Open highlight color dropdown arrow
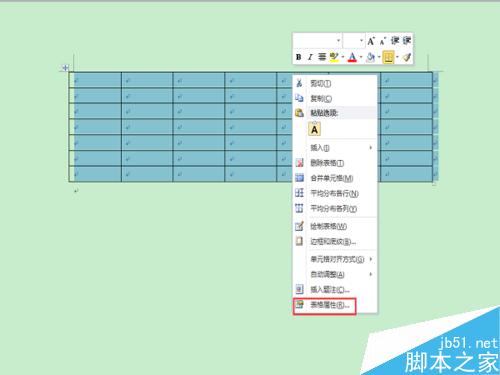The height and width of the screenshot is (375, 500). (343, 57)
